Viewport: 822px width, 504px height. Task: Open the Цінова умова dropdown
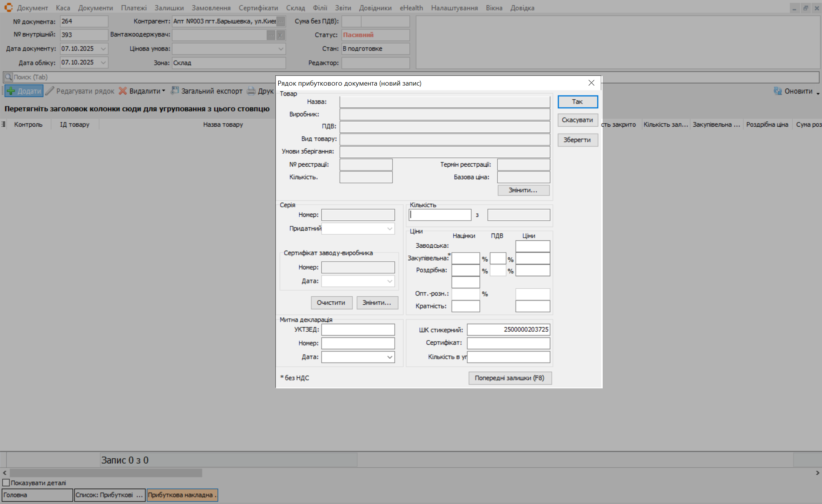(x=281, y=49)
